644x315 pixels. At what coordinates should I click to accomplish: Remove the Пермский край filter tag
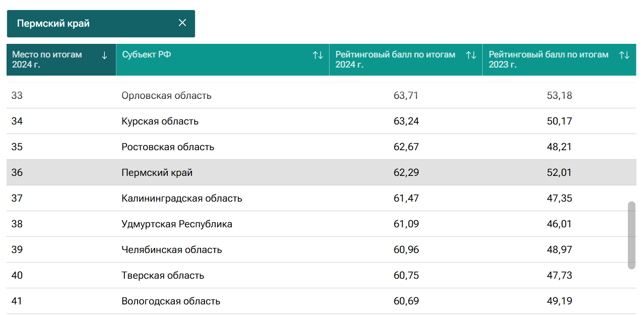tap(182, 23)
